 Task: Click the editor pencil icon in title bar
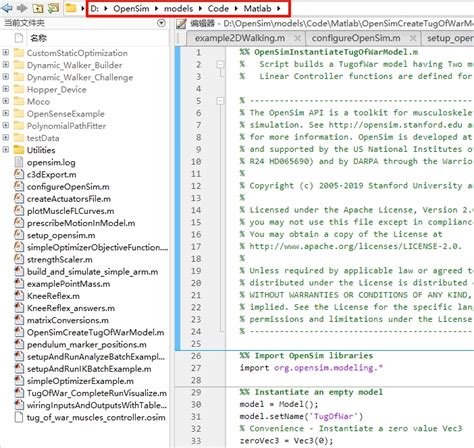click(x=181, y=24)
